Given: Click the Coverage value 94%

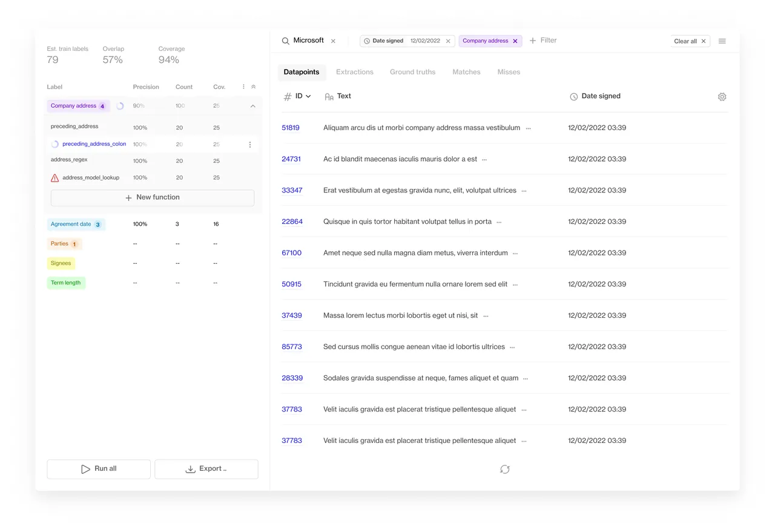Looking at the screenshot, I should (169, 60).
